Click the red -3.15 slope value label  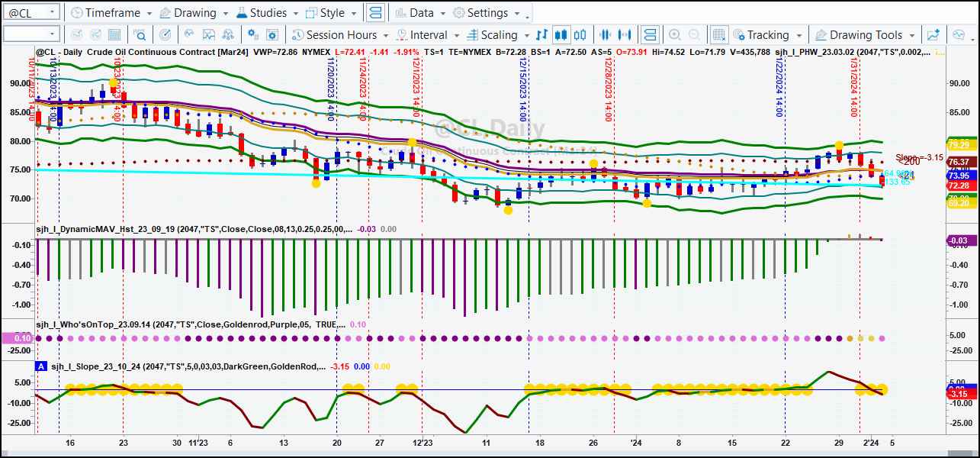pyautogui.click(x=961, y=394)
